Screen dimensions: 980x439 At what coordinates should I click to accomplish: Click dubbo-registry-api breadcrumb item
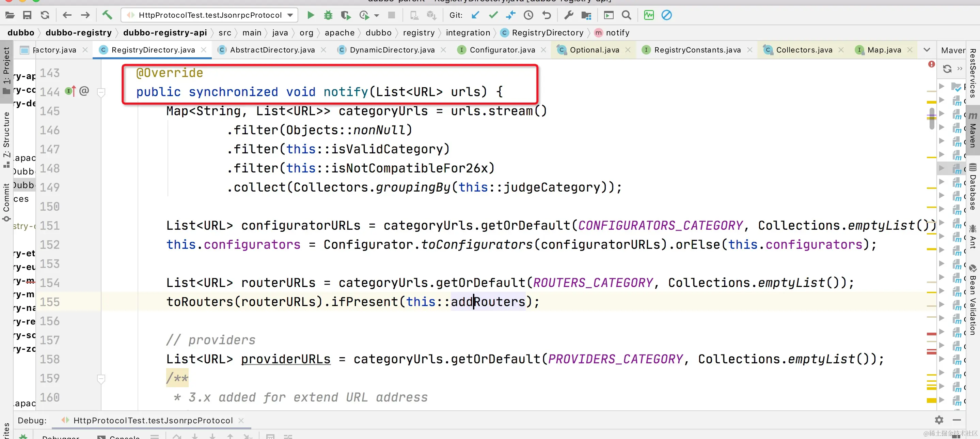[165, 33]
